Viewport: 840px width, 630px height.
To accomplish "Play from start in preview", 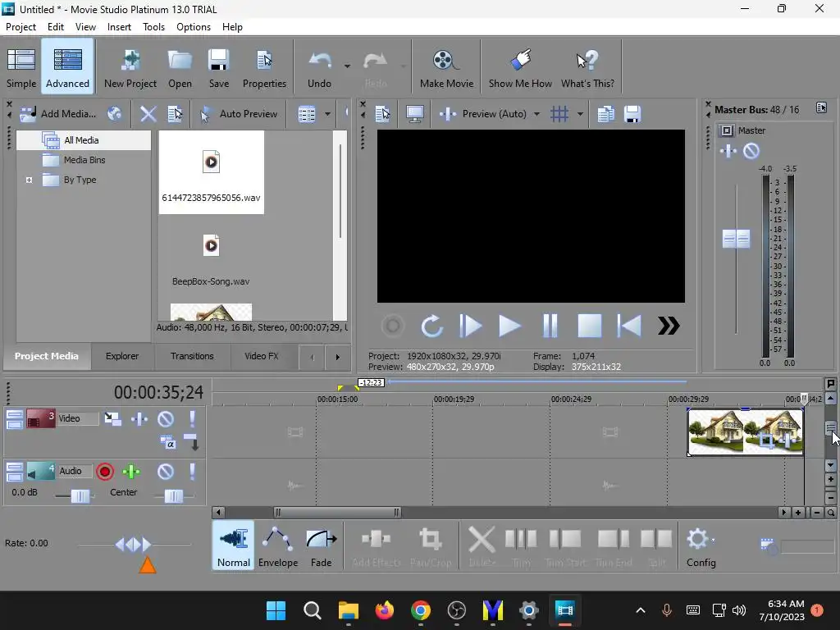I will click(470, 326).
